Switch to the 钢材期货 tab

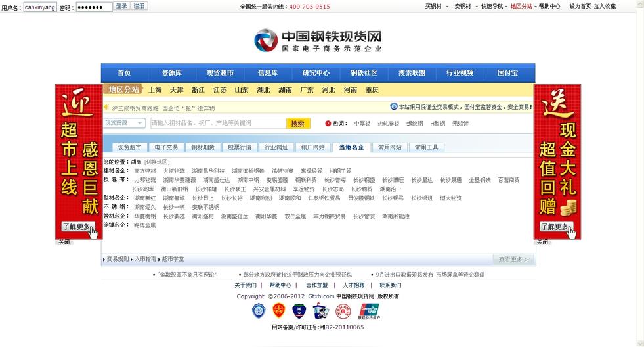click(202, 147)
